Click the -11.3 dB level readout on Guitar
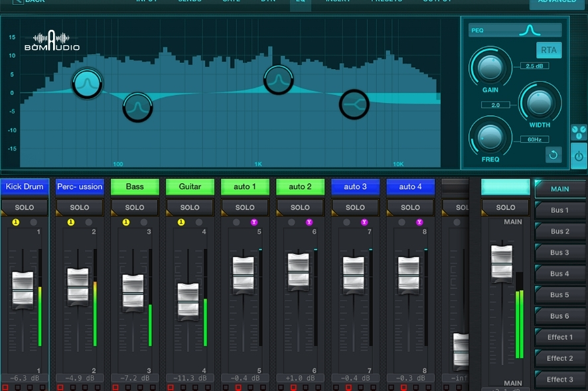 [190, 378]
